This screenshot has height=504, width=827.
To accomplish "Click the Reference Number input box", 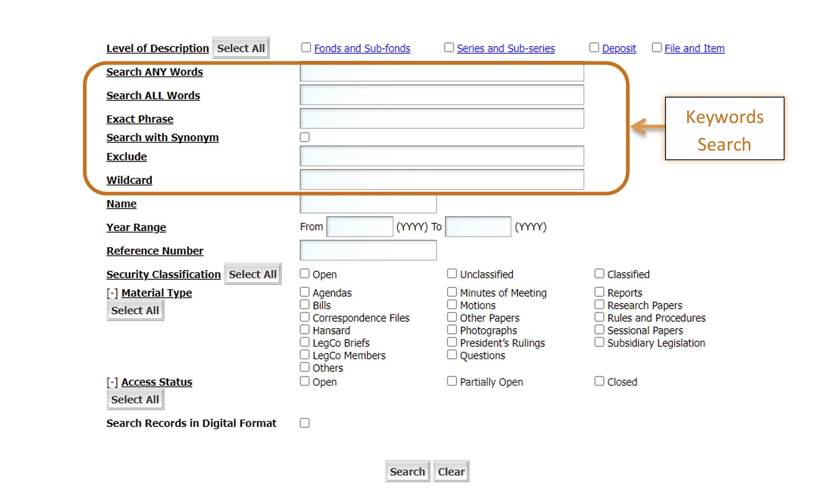I will pyautogui.click(x=368, y=250).
